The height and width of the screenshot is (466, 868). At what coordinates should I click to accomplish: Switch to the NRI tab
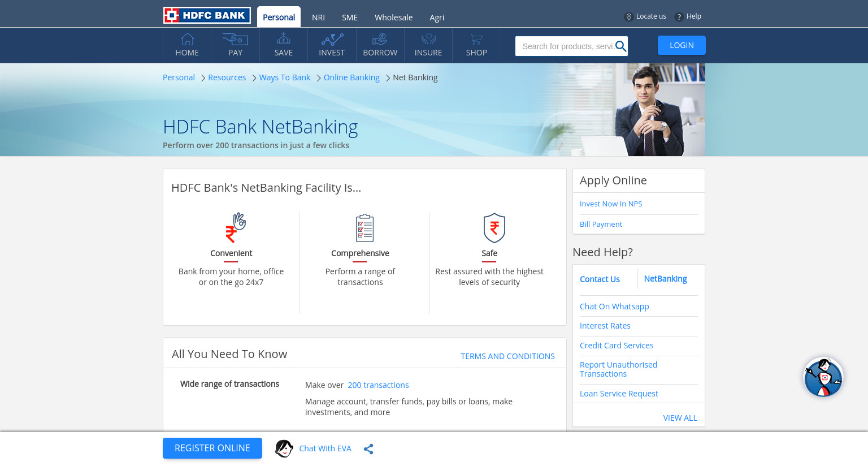(318, 18)
